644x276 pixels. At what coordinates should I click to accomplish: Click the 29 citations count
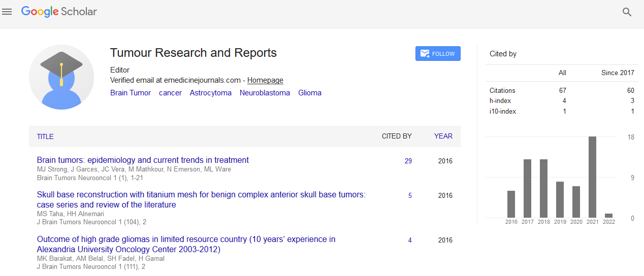pyautogui.click(x=408, y=161)
